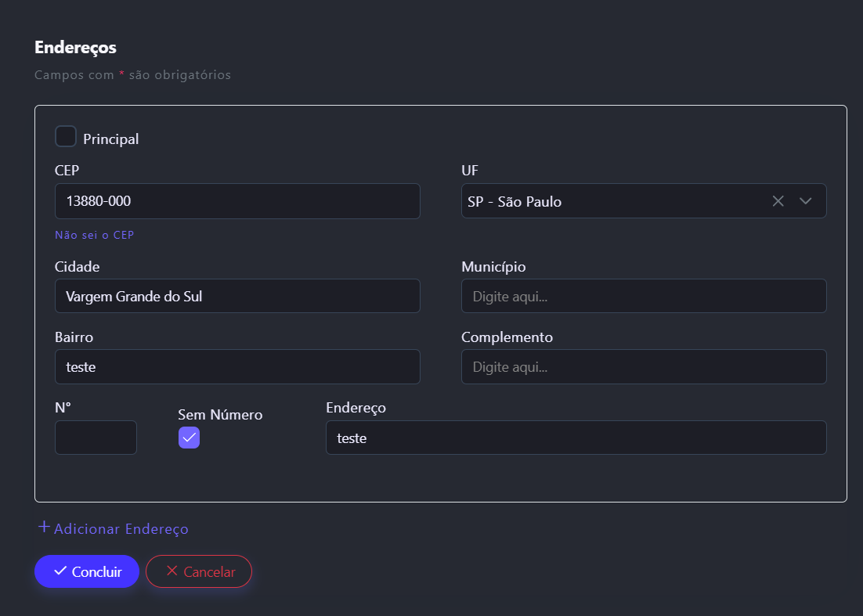Enable the Principal checkbox
Viewport: 863px width, 616px height.
coord(66,137)
